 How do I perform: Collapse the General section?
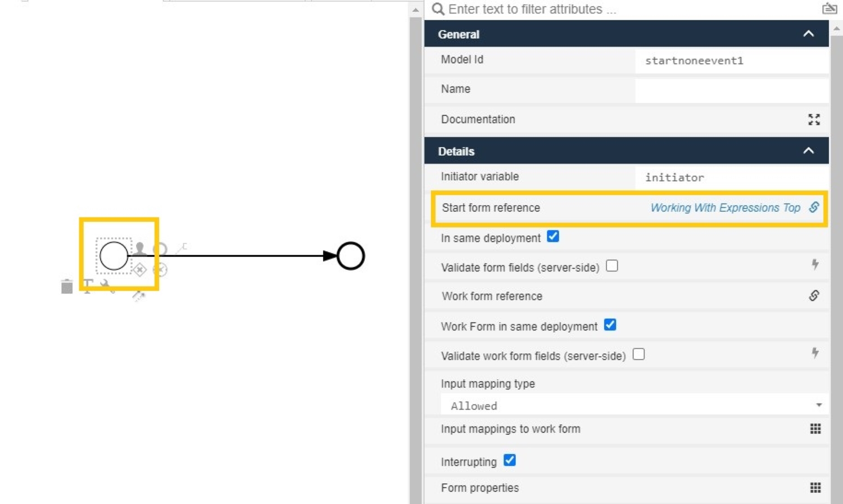pyautogui.click(x=808, y=34)
